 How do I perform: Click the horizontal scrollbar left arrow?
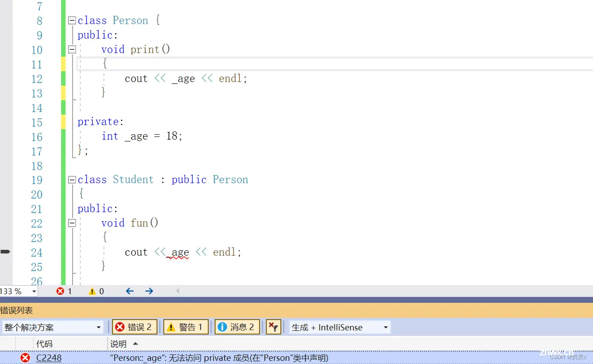pyautogui.click(x=177, y=291)
